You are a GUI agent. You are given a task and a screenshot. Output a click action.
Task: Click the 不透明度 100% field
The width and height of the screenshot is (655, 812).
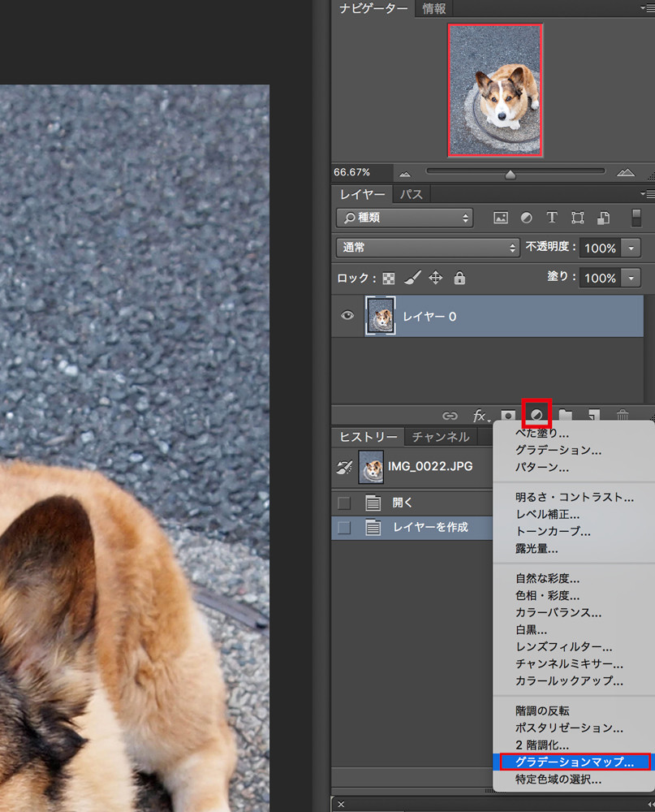point(600,248)
